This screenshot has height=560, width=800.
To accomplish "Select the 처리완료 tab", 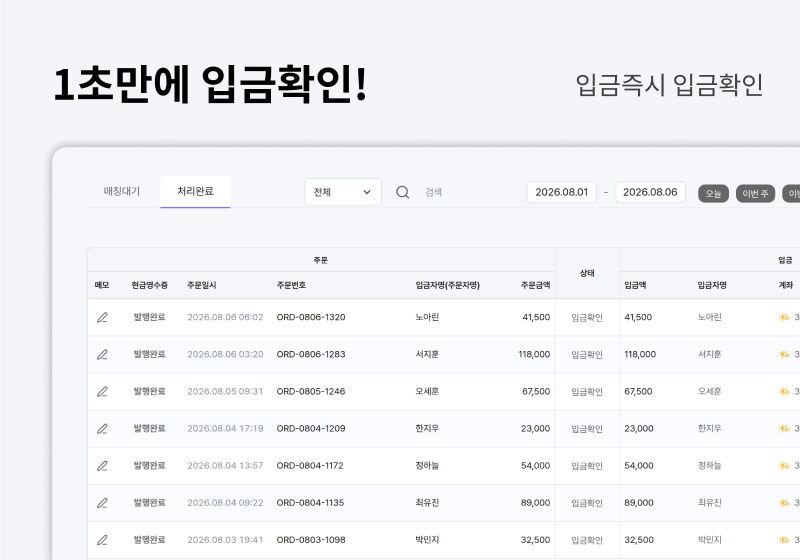I will pyautogui.click(x=195, y=191).
